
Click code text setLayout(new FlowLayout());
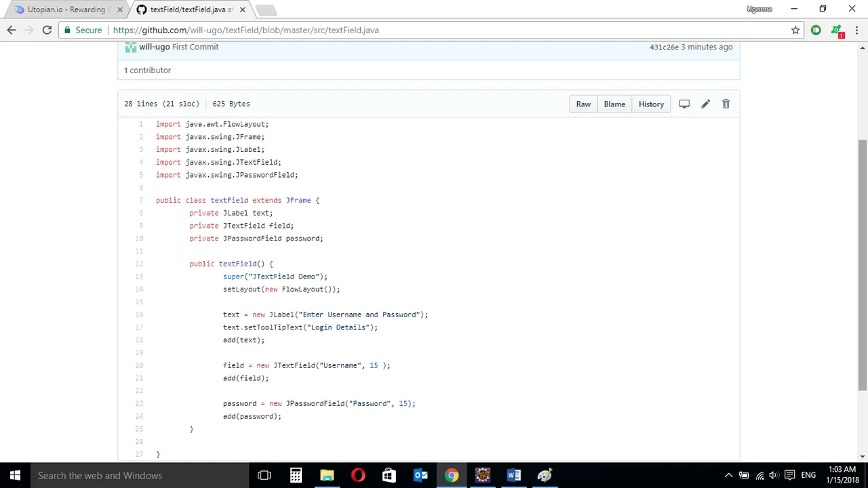[281, 289]
